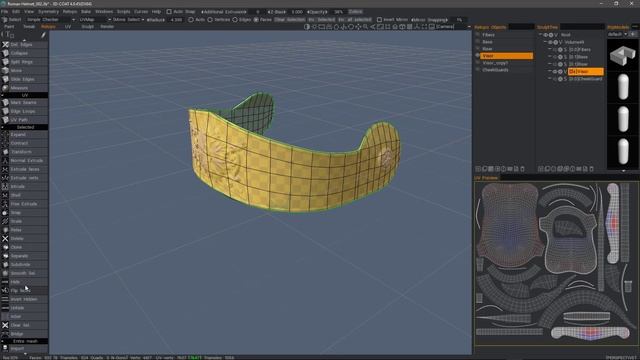640x360 pixels.
Task: Select the UV Path tool icon
Action: click(5, 120)
